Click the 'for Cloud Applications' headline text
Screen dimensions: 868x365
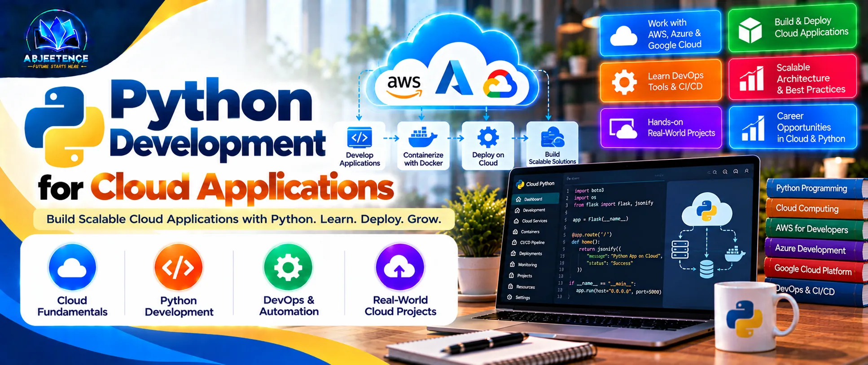click(216, 187)
